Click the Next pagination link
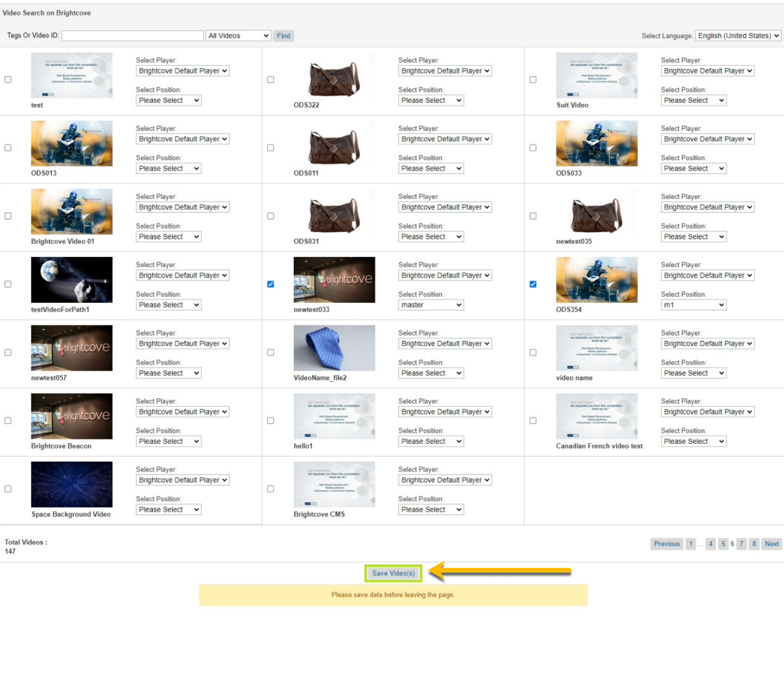This screenshot has height=691, width=784. click(x=771, y=544)
